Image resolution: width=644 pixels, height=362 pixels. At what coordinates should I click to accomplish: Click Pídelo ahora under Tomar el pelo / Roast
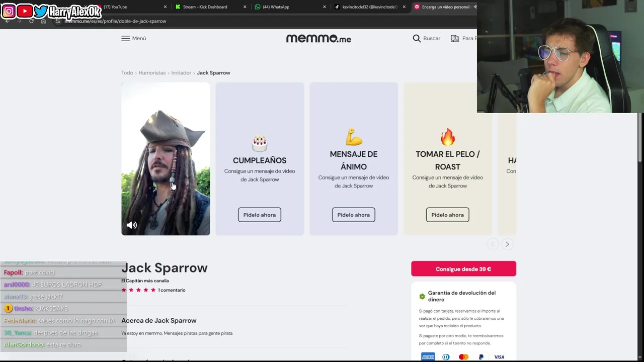pyautogui.click(x=447, y=215)
